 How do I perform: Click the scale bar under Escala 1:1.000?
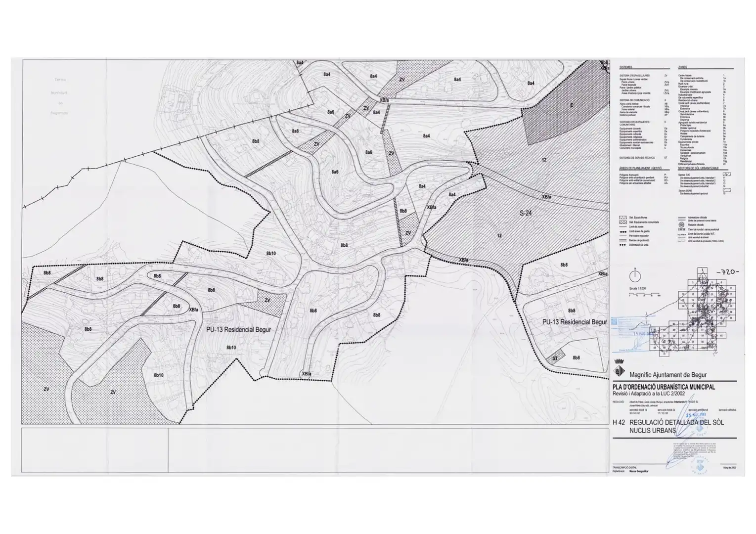point(645,294)
